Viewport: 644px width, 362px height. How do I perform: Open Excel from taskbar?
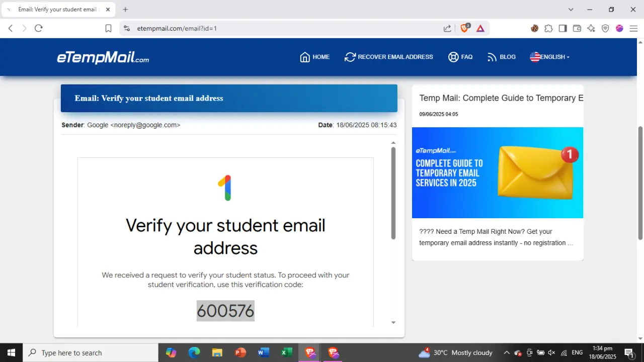[286, 352]
